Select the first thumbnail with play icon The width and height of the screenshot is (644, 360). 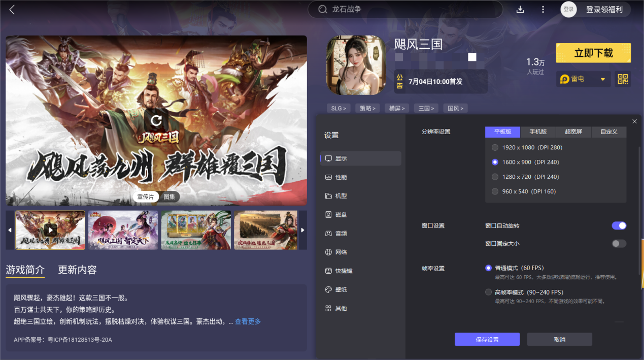(x=50, y=230)
